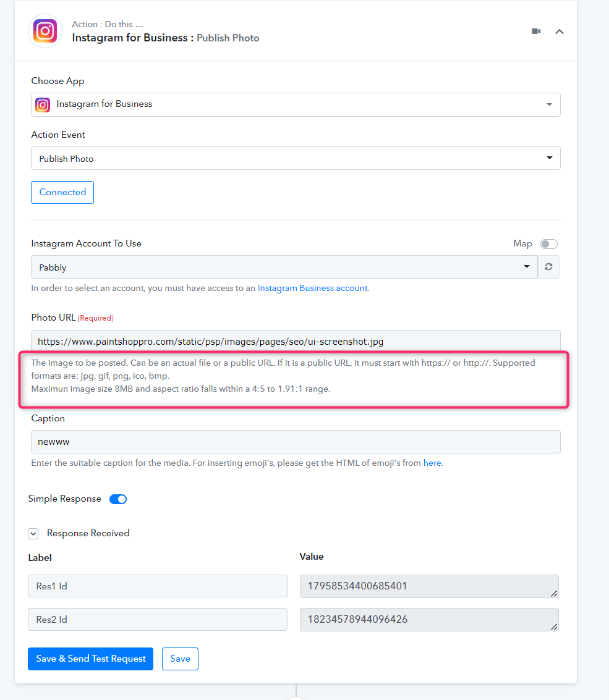The height and width of the screenshot is (700, 609).
Task: Open the emoji HTML 'here' link
Action: point(432,463)
